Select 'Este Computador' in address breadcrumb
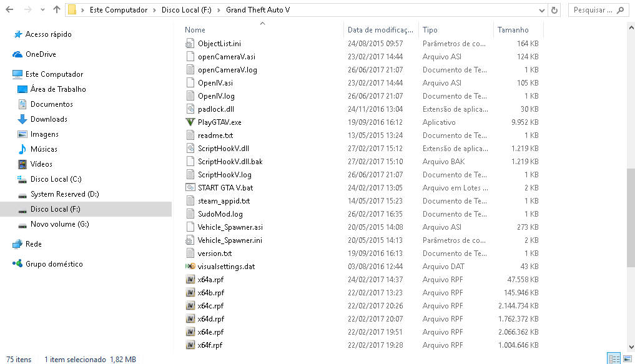 (118, 10)
